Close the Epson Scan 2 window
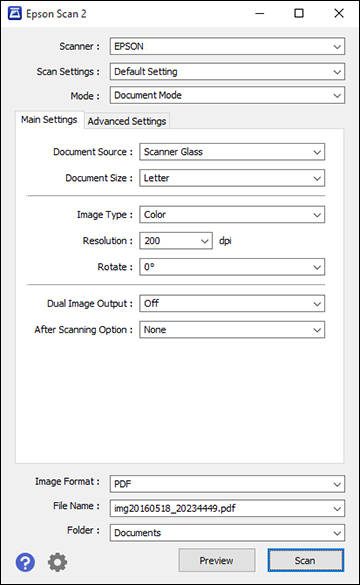Screen dimensions: 360x585 point(339,14)
